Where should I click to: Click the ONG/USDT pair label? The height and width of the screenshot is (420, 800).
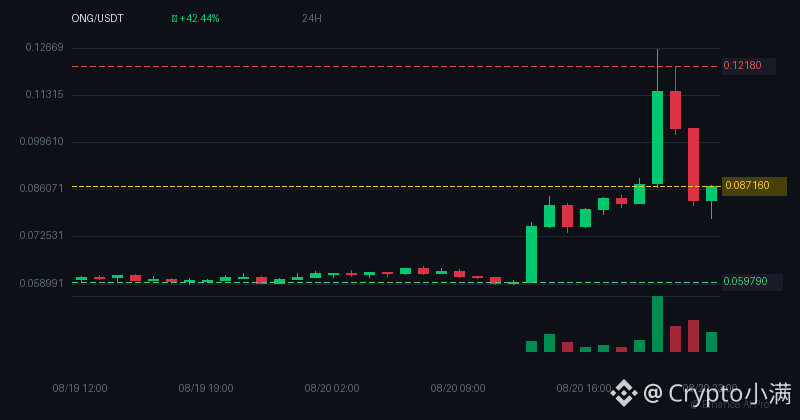[97, 18]
